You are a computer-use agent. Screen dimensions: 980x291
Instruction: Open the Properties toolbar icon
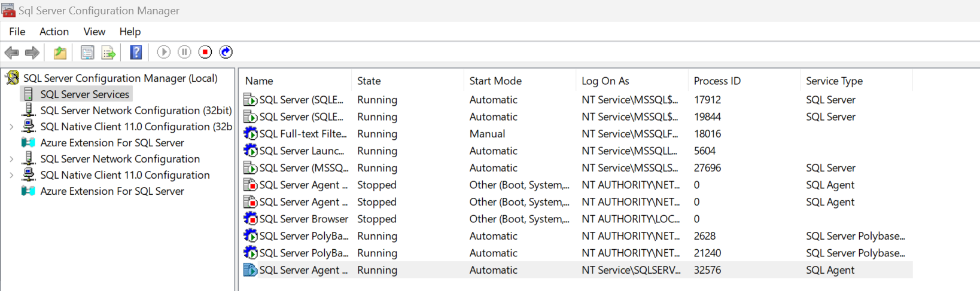coord(87,53)
